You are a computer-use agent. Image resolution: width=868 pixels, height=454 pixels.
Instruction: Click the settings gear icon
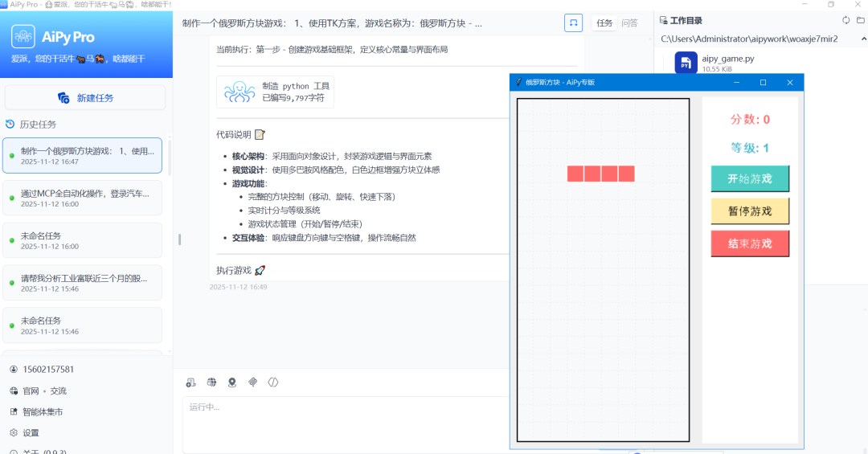[14, 433]
